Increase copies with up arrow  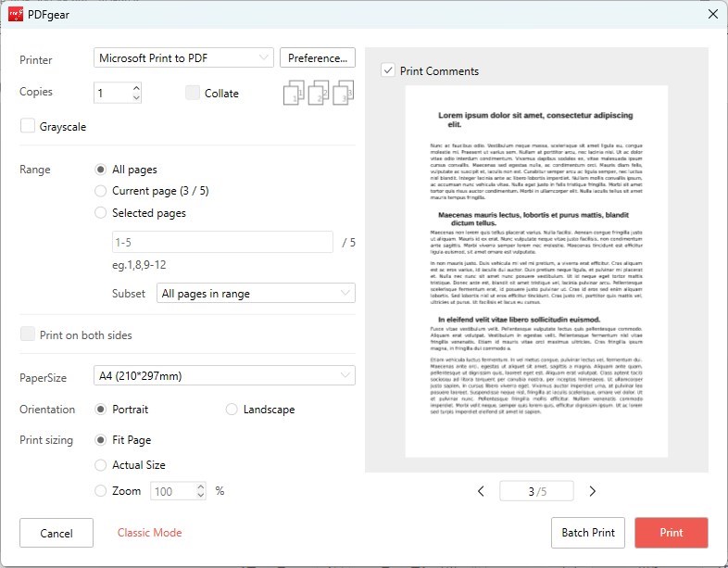coord(136,88)
